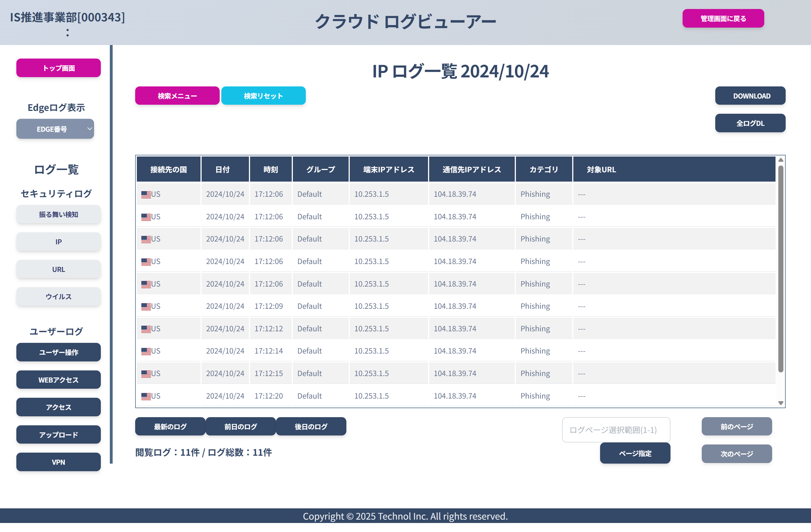This screenshot has width=811, height=532.
Task: Jump to a page with ページ指定
Action: 635,453
